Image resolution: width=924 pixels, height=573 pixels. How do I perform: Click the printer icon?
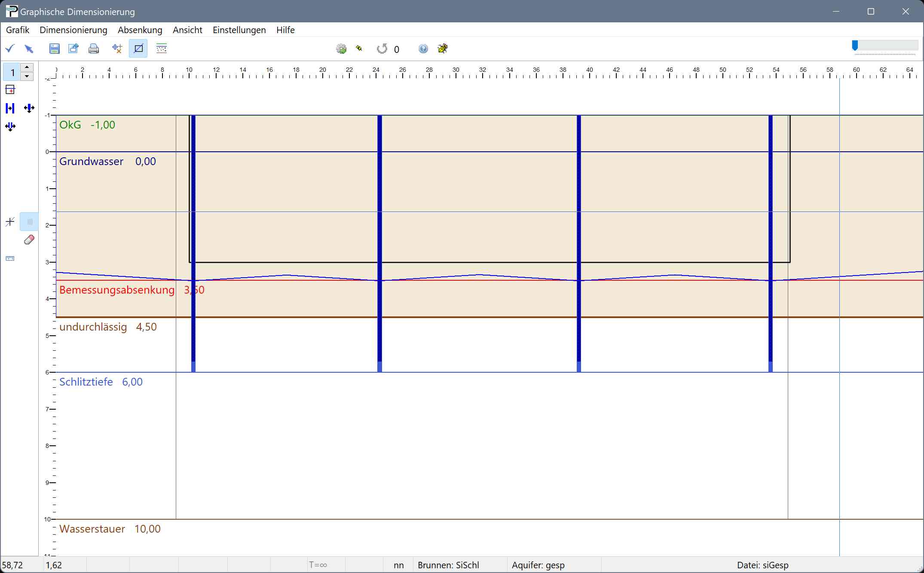pos(93,49)
